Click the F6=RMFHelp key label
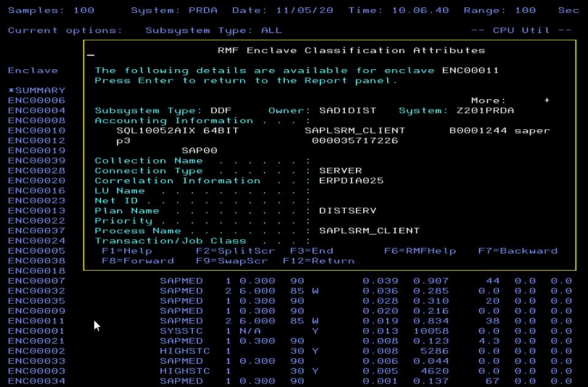This screenshot has width=588, height=387. point(420,251)
